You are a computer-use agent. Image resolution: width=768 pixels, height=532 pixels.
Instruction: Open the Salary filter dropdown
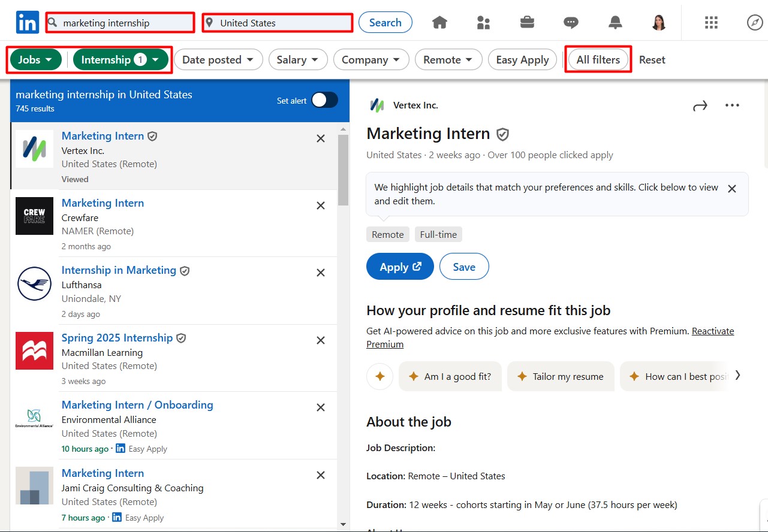coord(298,59)
